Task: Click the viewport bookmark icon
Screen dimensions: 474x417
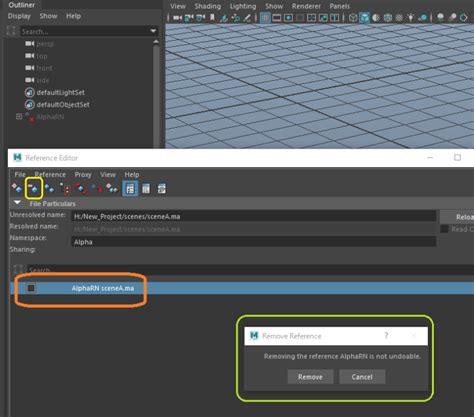Action: (x=212, y=17)
